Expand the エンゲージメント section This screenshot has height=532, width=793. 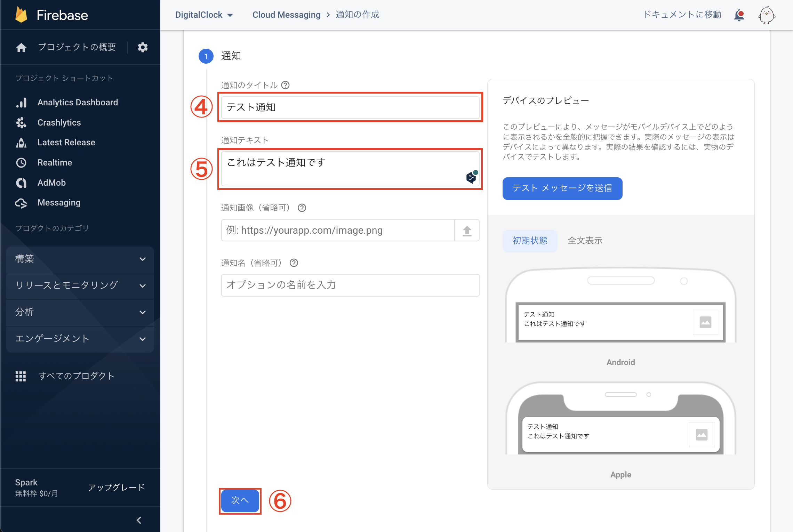pos(80,339)
